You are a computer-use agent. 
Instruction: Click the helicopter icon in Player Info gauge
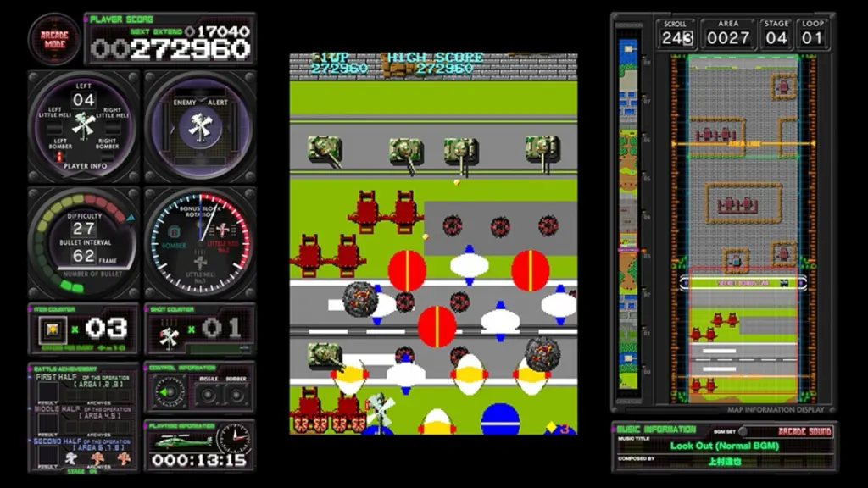84,125
